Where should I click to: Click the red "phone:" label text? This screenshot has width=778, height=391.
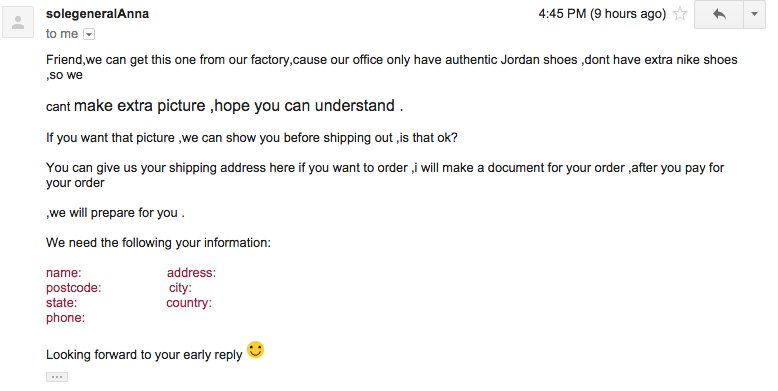tap(65, 318)
